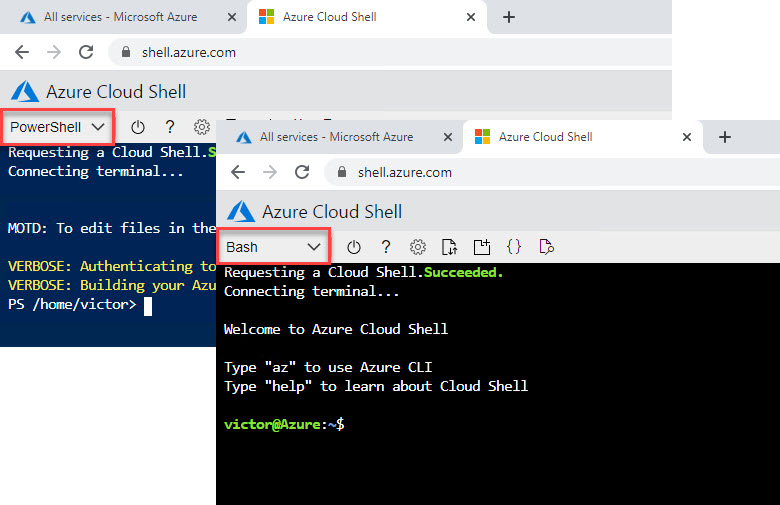Image resolution: width=780 pixels, height=505 pixels.
Task: Close All services tab in front window
Action: tap(448, 137)
